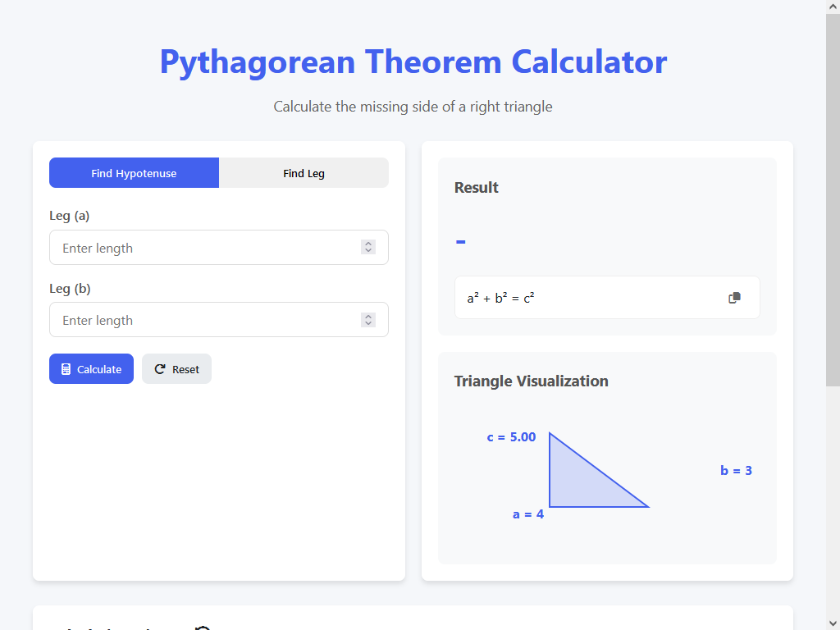Increase Leg (a) with the up stepper

tap(368, 244)
